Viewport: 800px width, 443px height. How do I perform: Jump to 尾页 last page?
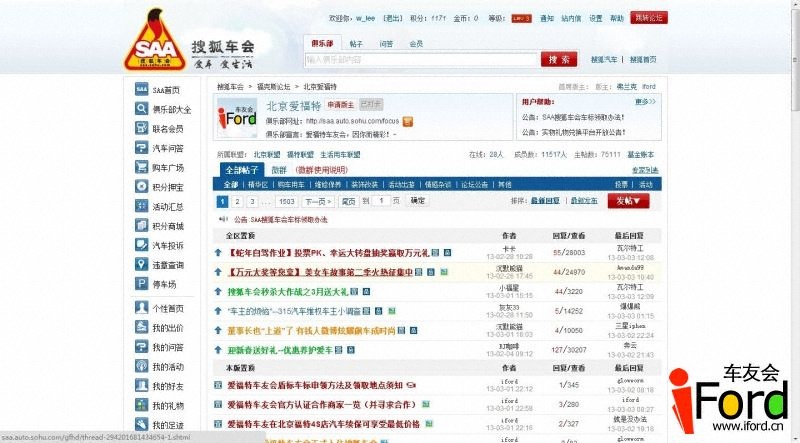pos(348,202)
